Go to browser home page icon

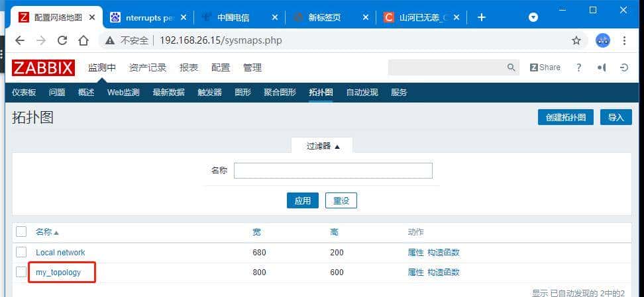click(x=83, y=40)
